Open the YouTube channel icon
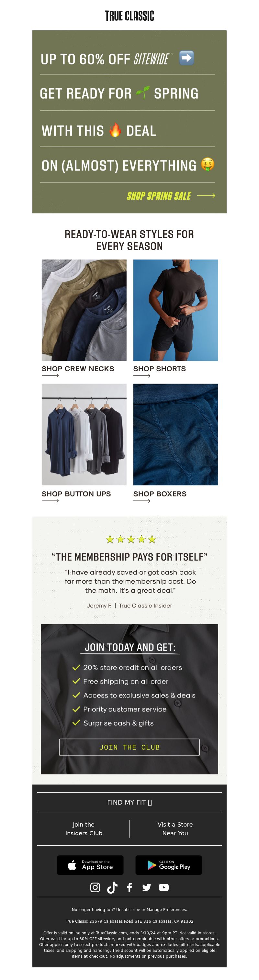Image resolution: width=259 pixels, height=980 pixels. coord(163,887)
